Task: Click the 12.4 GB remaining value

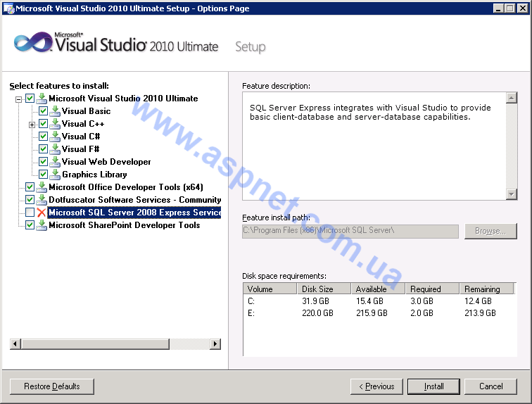Action: 478,301
